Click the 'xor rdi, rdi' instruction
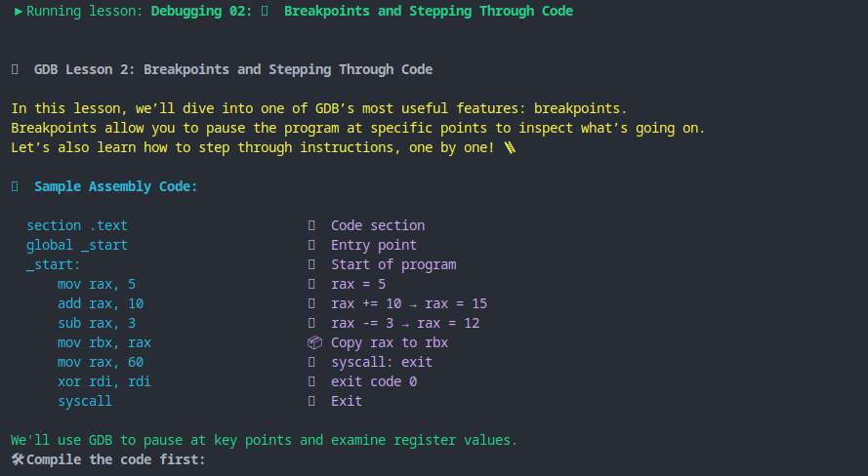 coord(104,381)
